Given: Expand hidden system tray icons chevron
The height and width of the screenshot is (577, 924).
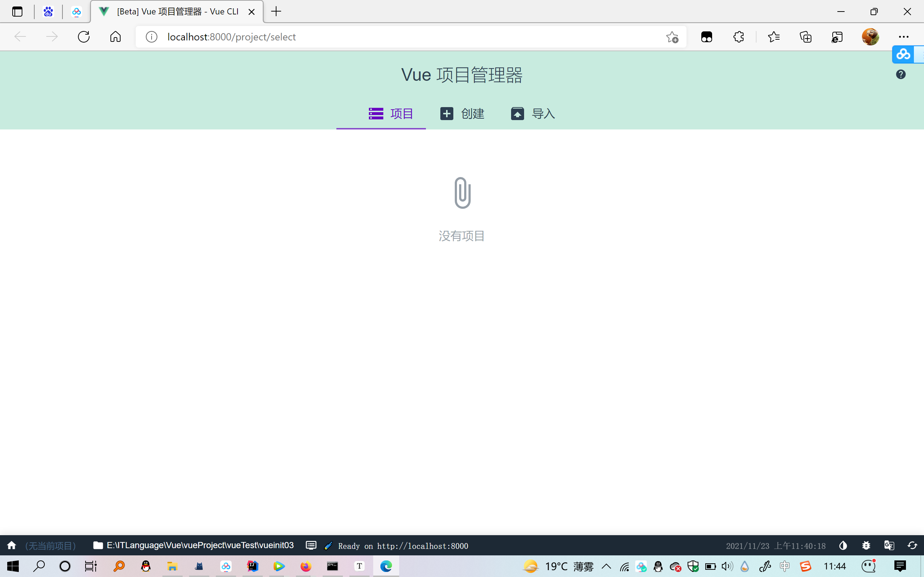Looking at the screenshot, I should point(606,566).
